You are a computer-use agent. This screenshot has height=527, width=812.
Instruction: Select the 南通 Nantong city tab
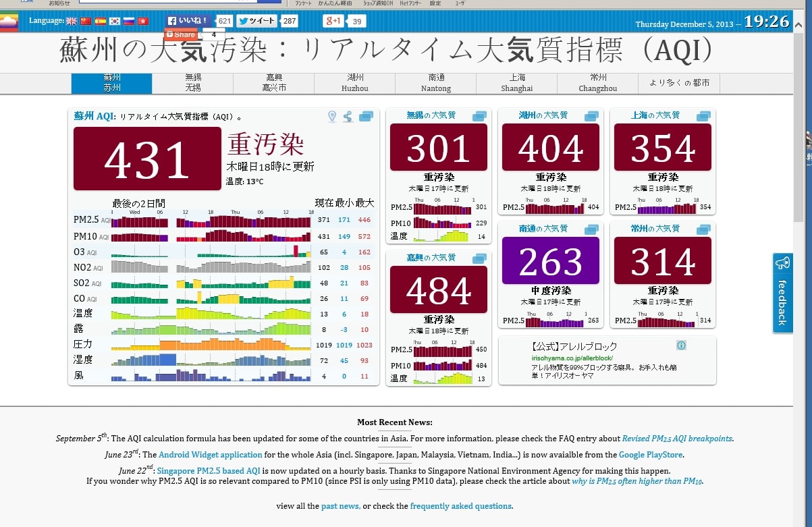click(x=436, y=83)
